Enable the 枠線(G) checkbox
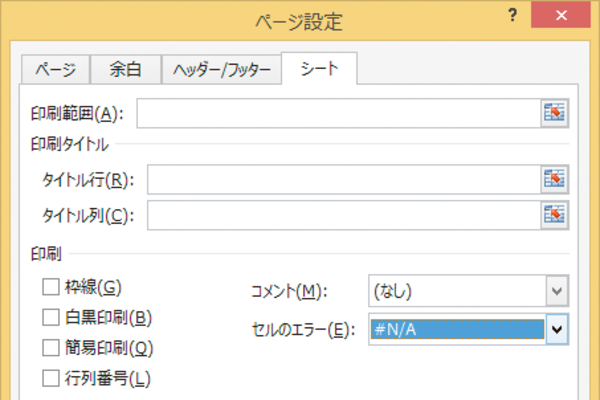Viewport: 600px width, 400px height. 51,287
